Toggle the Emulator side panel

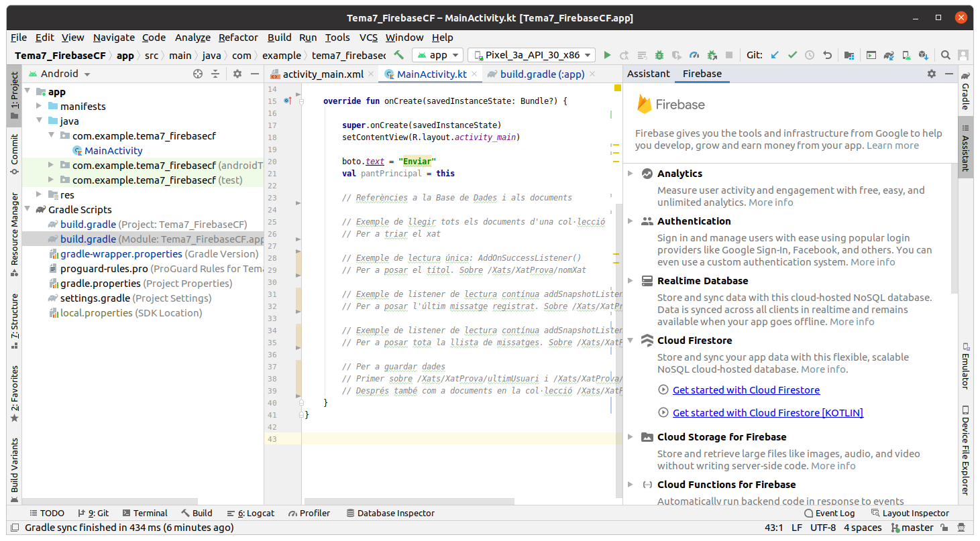tap(965, 365)
